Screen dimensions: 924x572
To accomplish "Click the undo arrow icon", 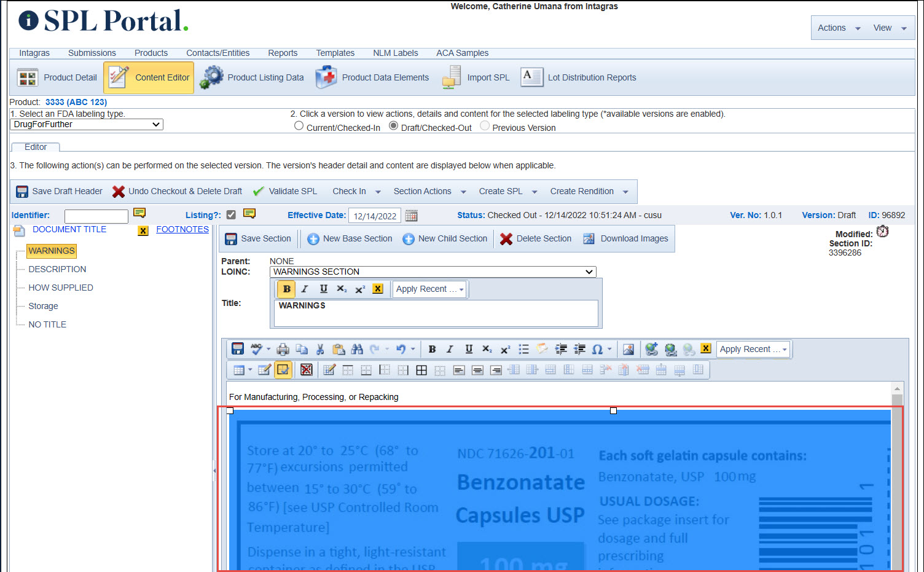I will (x=401, y=349).
